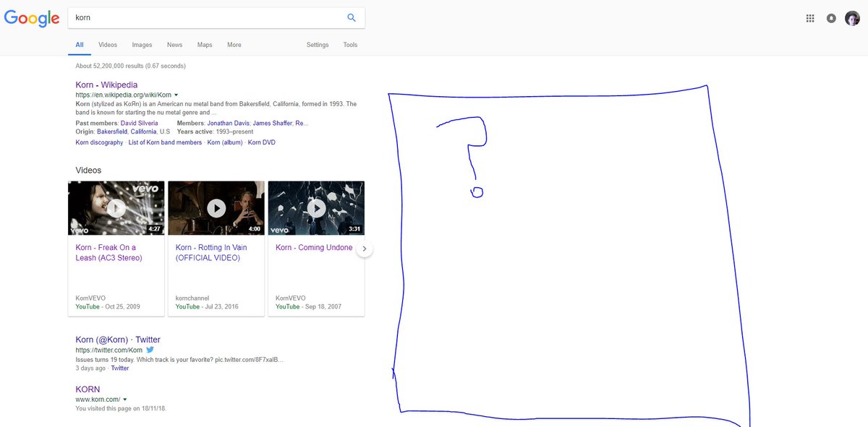Viewport: 868px width, 427px height.
Task: Expand the www.korn.com URL dropdown arrow
Action: [x=125, y=399]
